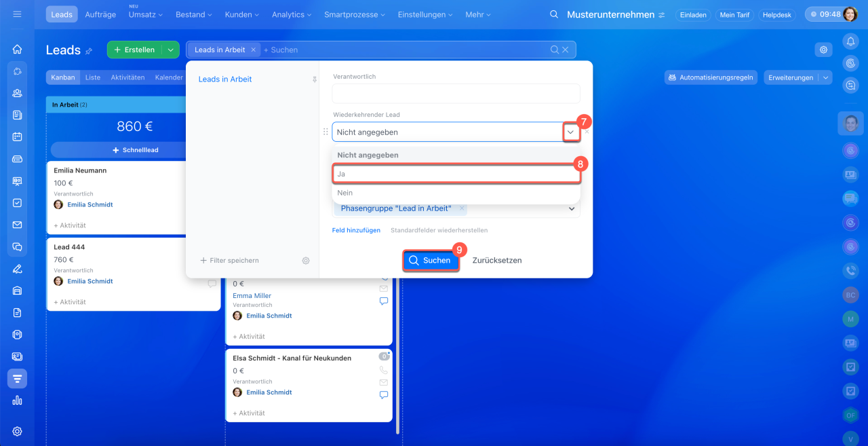Screen dimensions: 868x446
Task: Select option Ja in dropdown
Action: (x=456, y=174)
